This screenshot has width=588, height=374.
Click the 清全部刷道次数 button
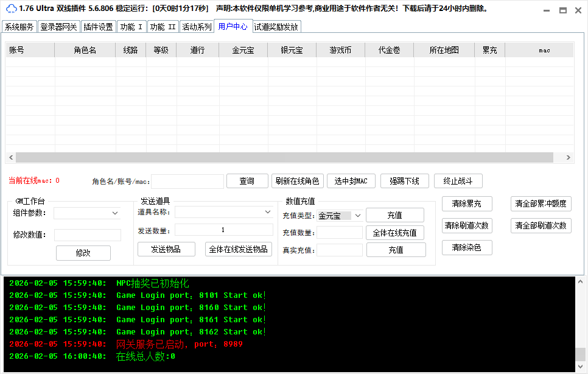[x=541, y=225]
